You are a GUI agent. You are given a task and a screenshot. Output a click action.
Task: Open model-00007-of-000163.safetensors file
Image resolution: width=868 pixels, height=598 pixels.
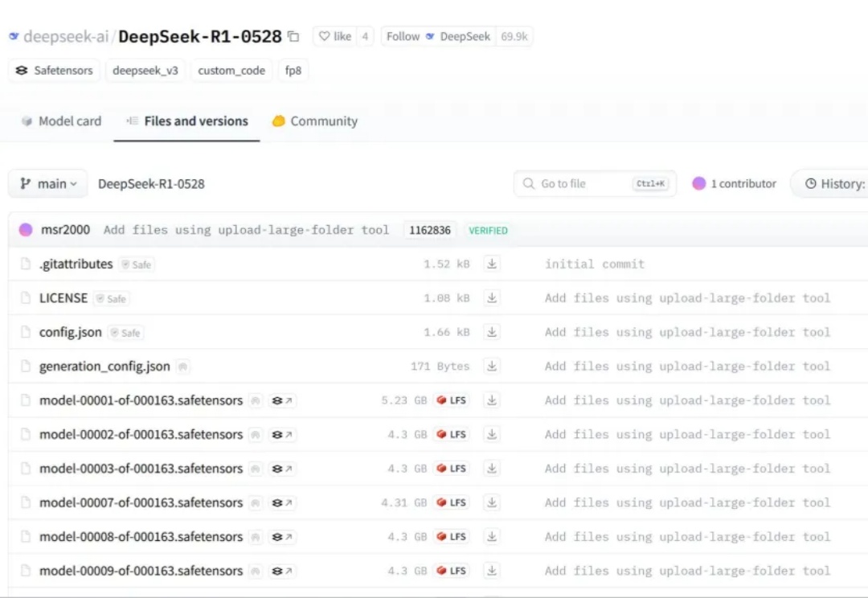pyautogui.click(x=141, y=503)
